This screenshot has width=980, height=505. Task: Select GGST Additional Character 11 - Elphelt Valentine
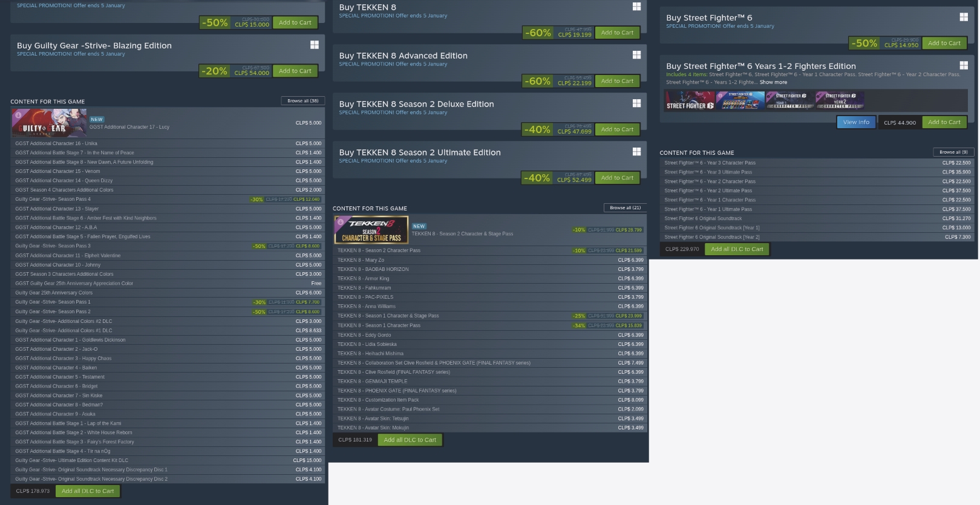(x=168, y=255)
